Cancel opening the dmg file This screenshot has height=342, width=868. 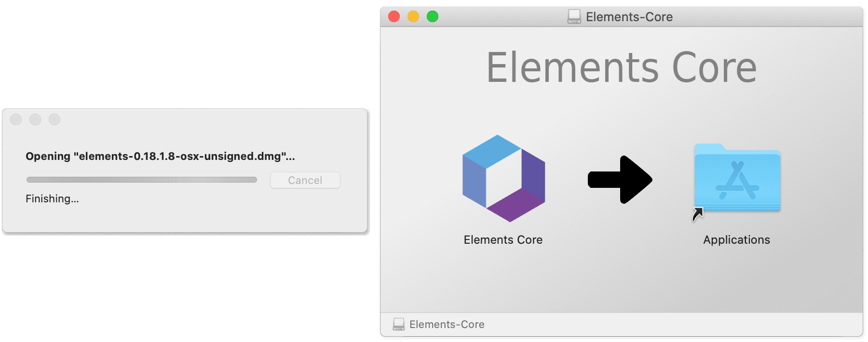pyautogui.click(x=305, y=180)
